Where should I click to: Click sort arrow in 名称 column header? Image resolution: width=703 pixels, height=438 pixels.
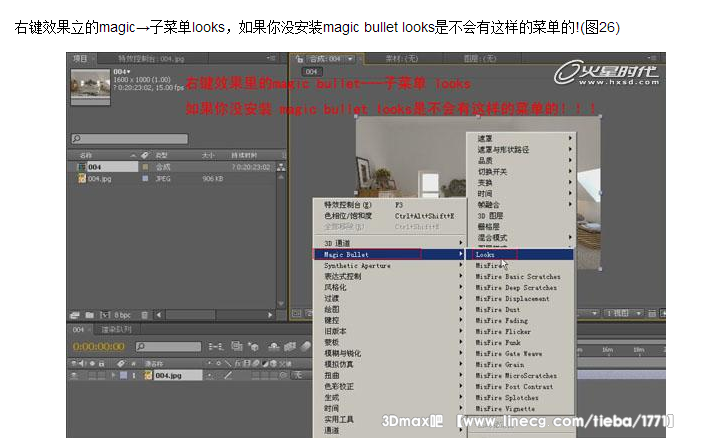click(x=133, y=155)
